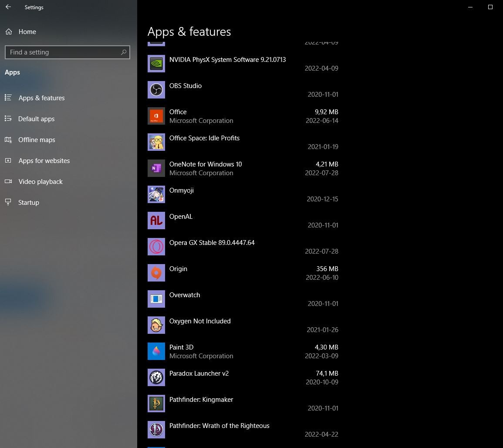The height and width of the screenshot is (448, 503).
Task: Click Paint 3D's 4,30 MB size
Action: (x=327, y=347)
